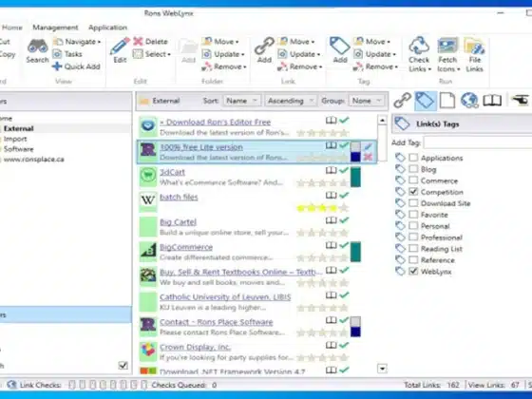Click edit pencil on selected link row

pos(369,146)
